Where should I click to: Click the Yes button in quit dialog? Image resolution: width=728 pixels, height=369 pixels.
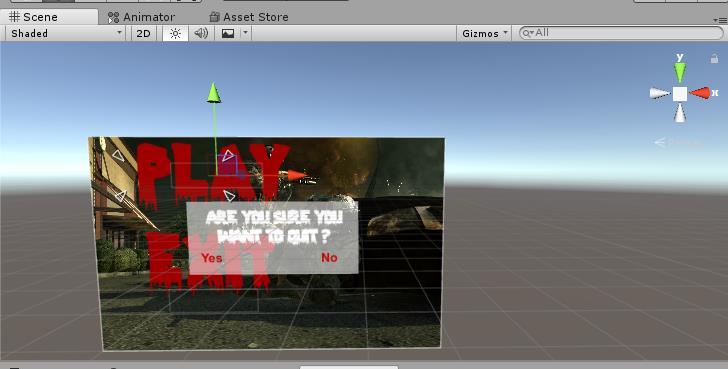[x=212, y=258]
